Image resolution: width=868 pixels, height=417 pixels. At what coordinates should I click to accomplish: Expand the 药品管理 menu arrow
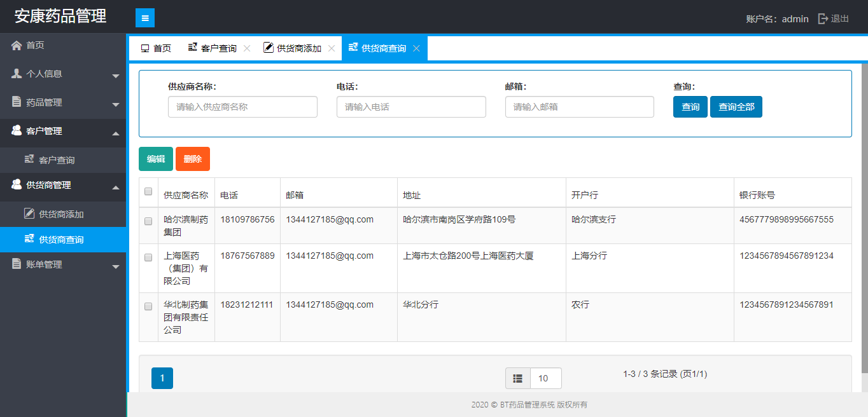coord(116,105)
